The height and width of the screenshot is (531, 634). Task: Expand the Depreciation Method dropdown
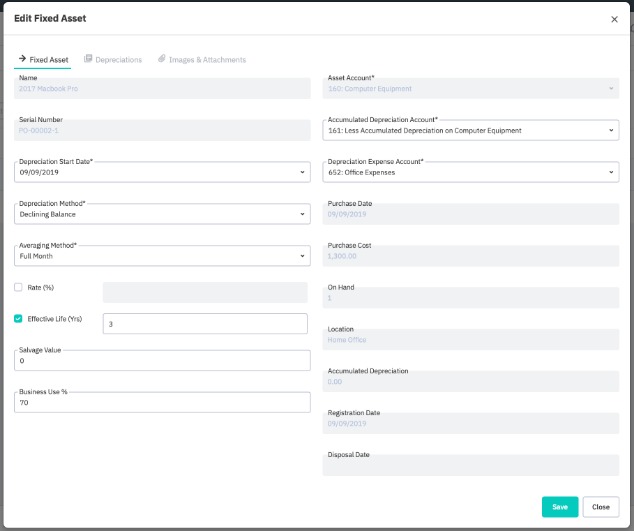point(303,214)
